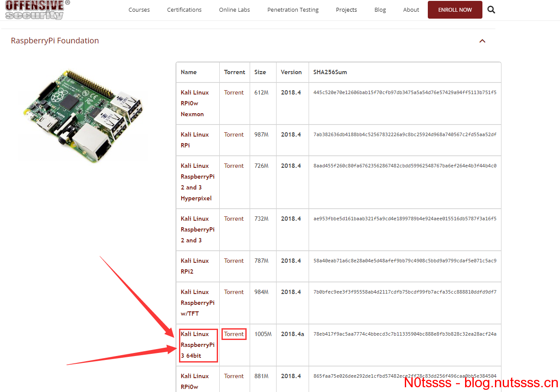Open the Projects menu
This screenshot has width=560, height=392.
(x=346, y=10)
